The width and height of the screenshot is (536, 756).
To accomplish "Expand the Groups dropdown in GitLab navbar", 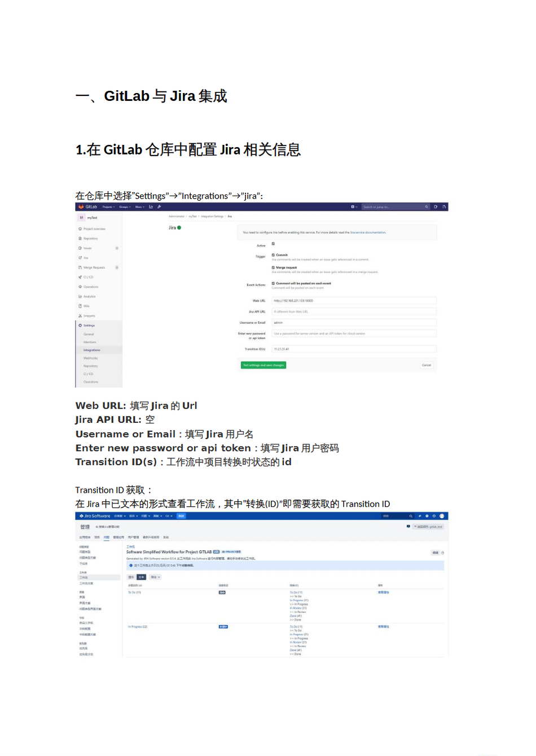I will tap(125, 207).
